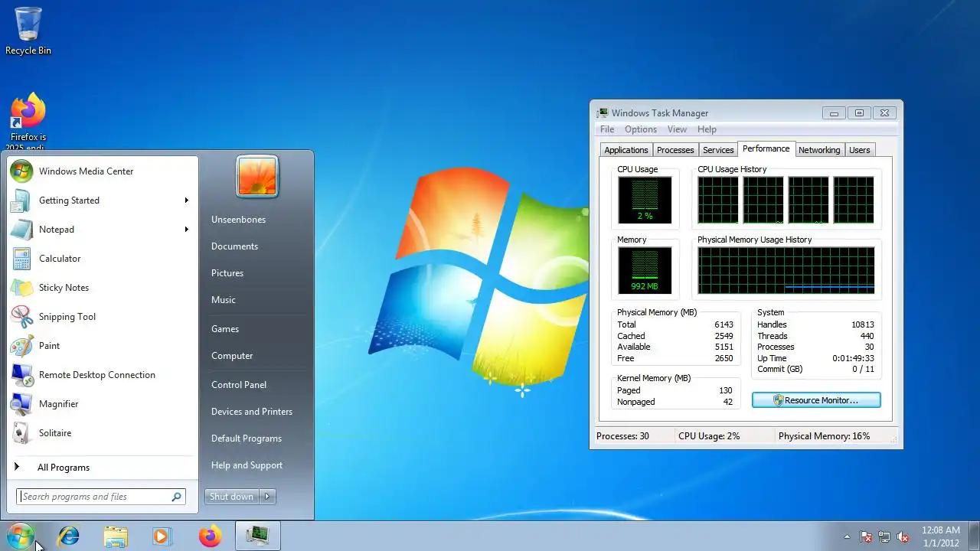Open Solitaire game icon

(21, 433)
